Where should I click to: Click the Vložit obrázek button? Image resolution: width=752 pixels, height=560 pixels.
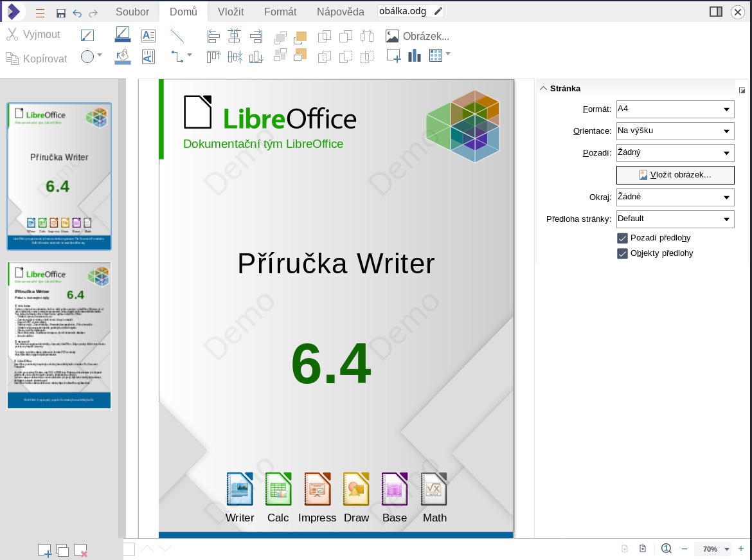675,175
